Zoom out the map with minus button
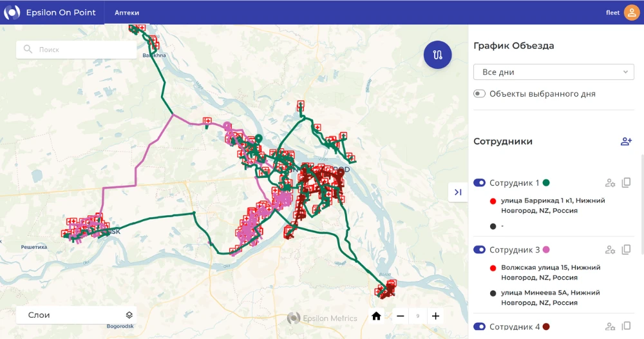 [x=401, y=316]
